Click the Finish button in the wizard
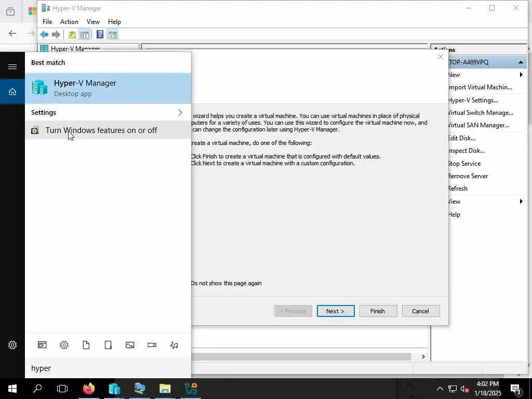 (x=378, y=311)
